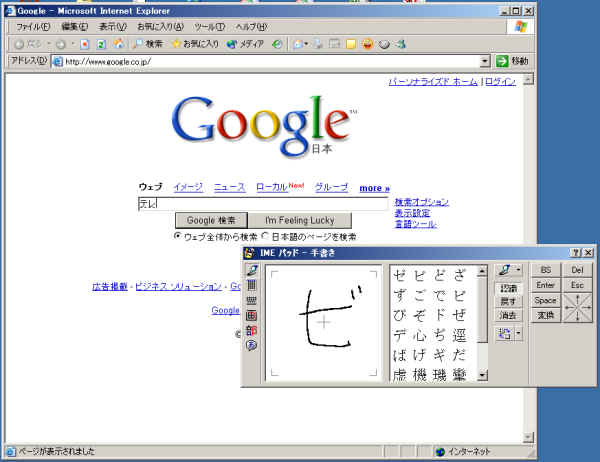
Task: Open the Search (検索) pane in IE toolbar
Action: click(148, 44)
